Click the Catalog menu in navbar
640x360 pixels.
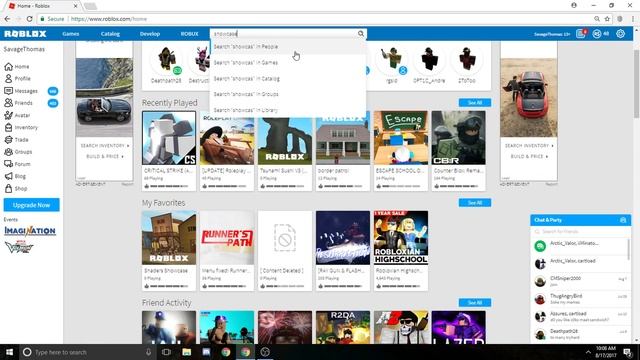(110, 34)
